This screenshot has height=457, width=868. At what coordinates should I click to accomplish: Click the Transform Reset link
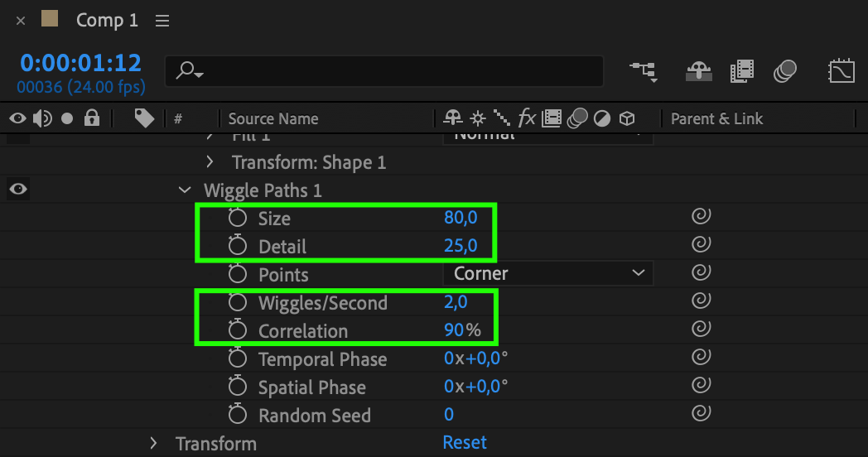(x=465, y=443)
